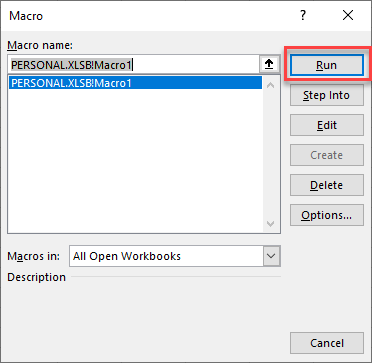Click the Macro name label

coord(40,45)
